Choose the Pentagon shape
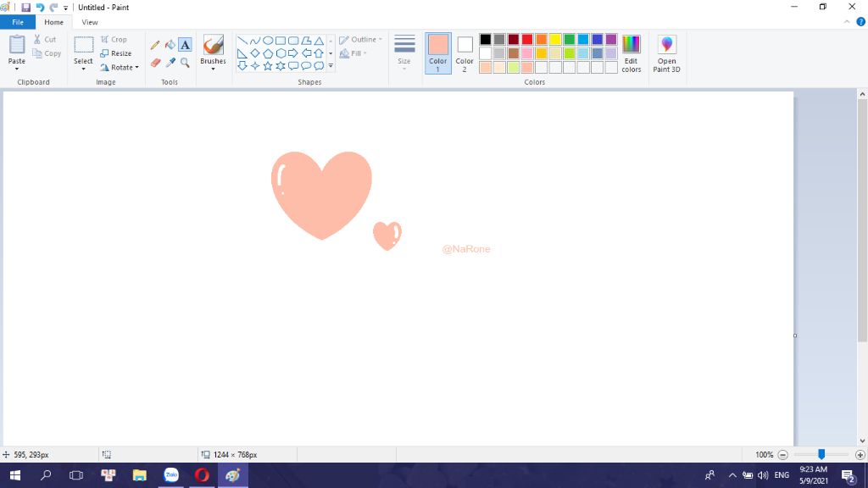The image size is (868, 488). pos(267,53)
